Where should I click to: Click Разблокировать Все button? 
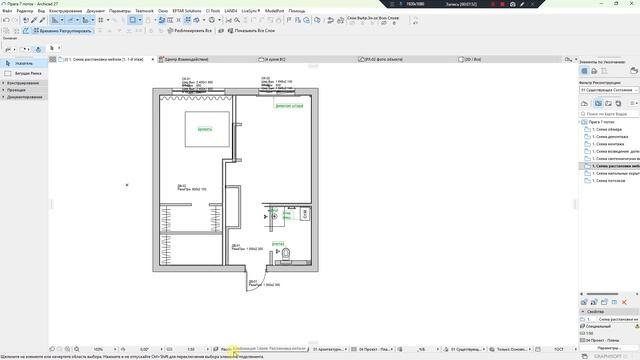190,31
